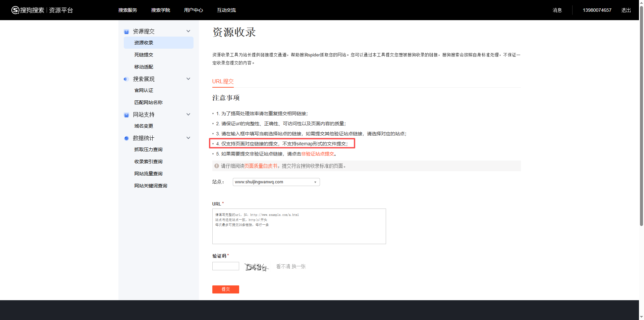644x320 pixels.
Task: Open the 用户中心 menu
Action: [194, 10]
